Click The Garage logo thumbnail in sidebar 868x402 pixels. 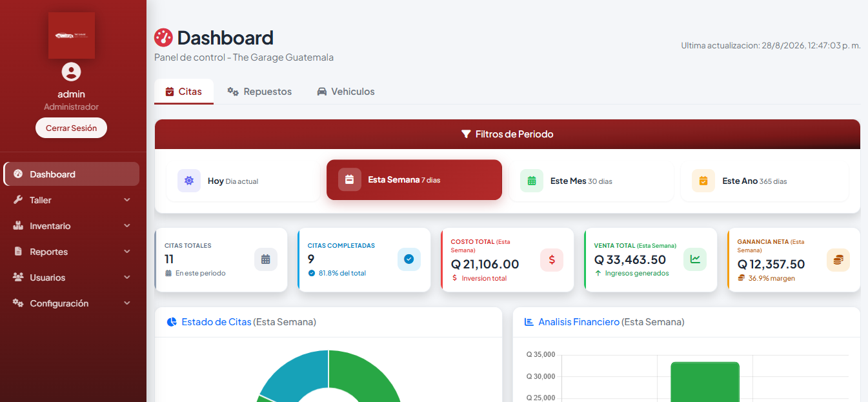(x=72, y=35)
